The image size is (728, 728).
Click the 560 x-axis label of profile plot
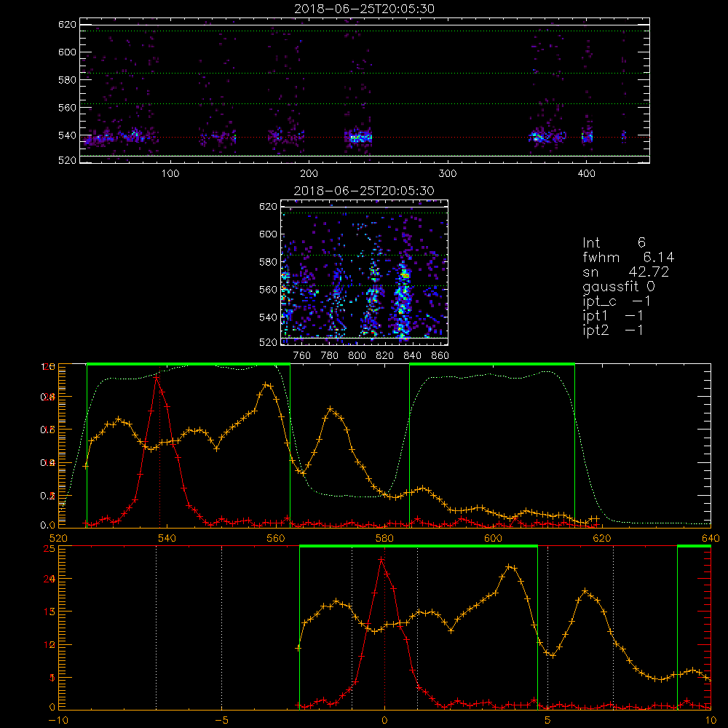276,538
